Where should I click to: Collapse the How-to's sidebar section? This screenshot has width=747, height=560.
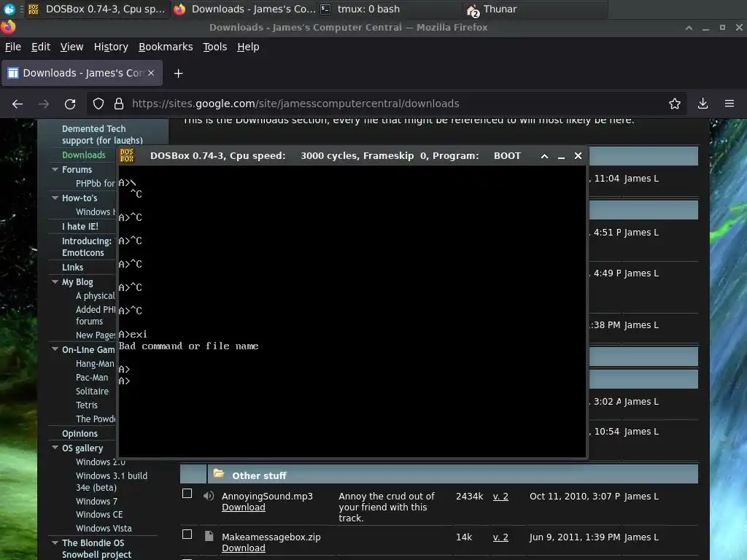(x=55, y=198)
